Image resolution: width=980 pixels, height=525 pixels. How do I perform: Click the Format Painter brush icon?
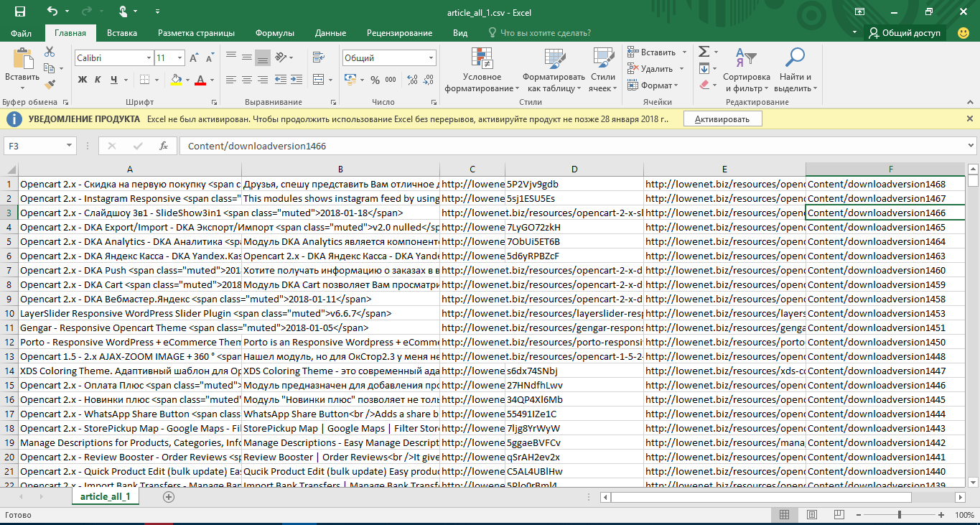50,85
